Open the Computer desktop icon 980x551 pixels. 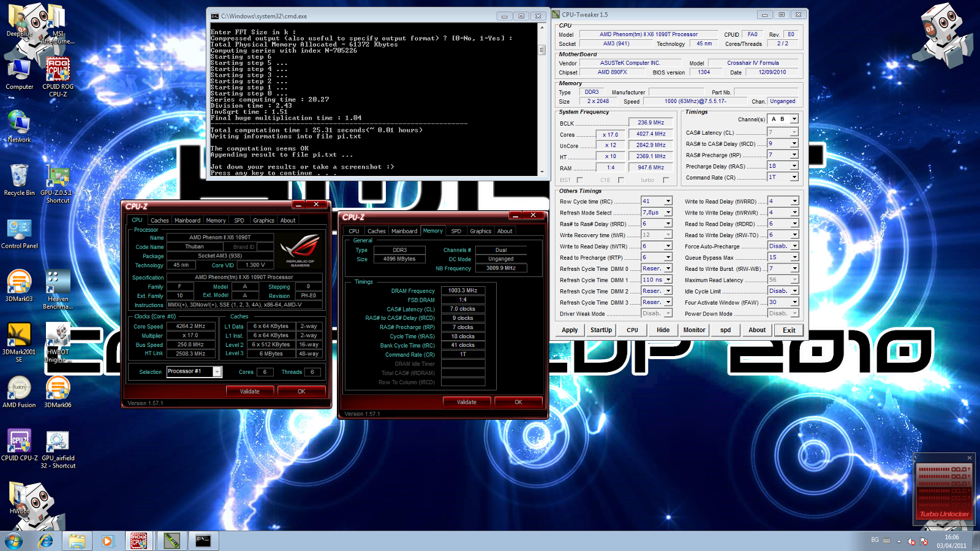click(19, 75)
